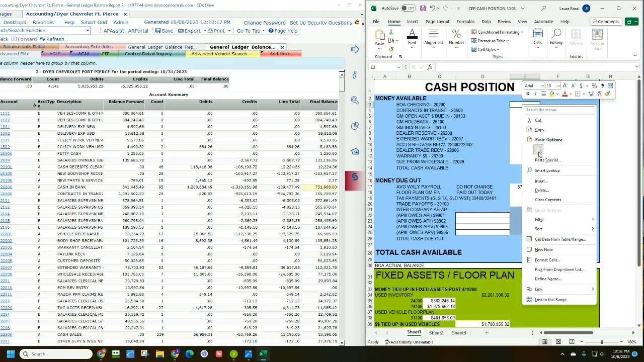
Task: Click the Excel icon in the taskbar
Action: (263, 354)
